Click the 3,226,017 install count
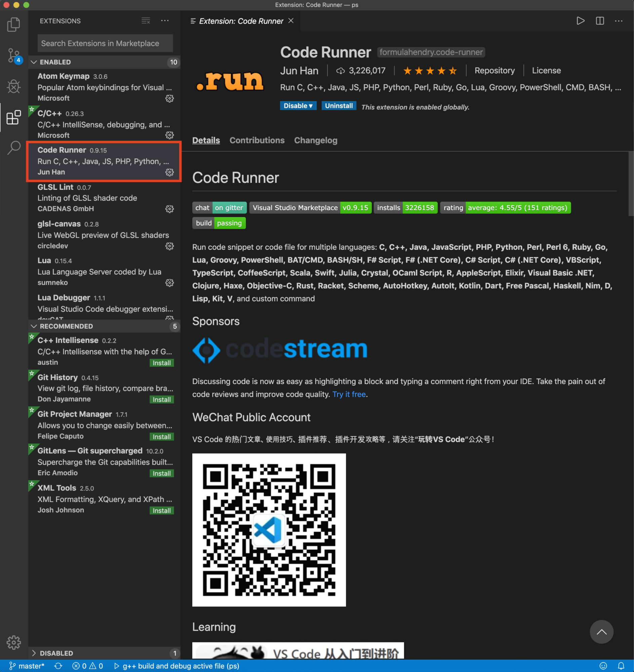The image size is (634, 672). point(361,71)
